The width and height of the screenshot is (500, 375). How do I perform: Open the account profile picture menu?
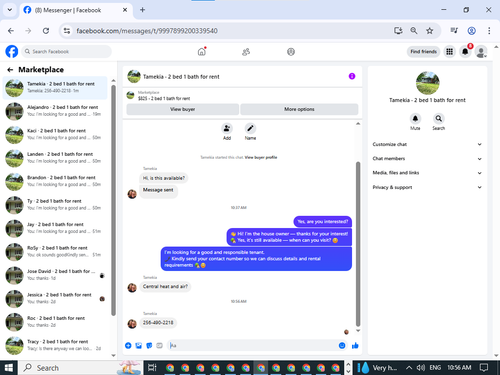pos(481,52)
